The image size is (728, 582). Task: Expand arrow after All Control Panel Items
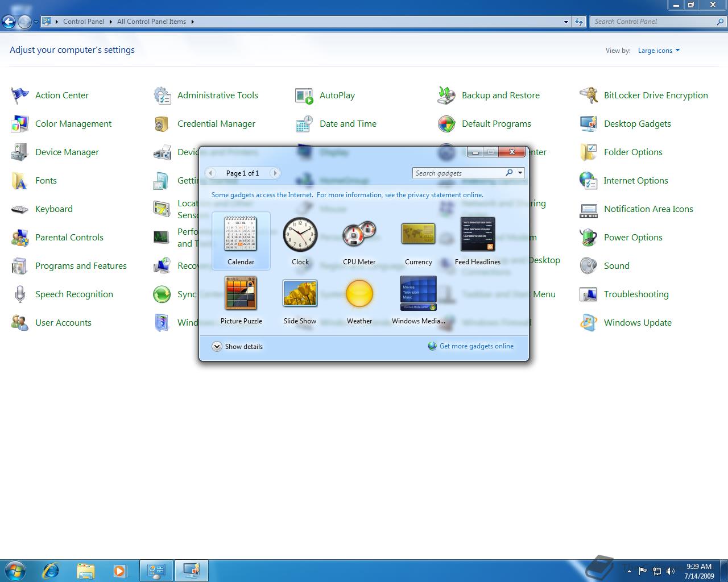192,22
